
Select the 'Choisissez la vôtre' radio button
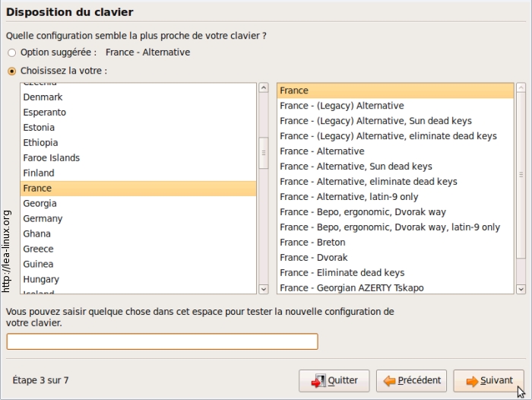coord(11,71)
